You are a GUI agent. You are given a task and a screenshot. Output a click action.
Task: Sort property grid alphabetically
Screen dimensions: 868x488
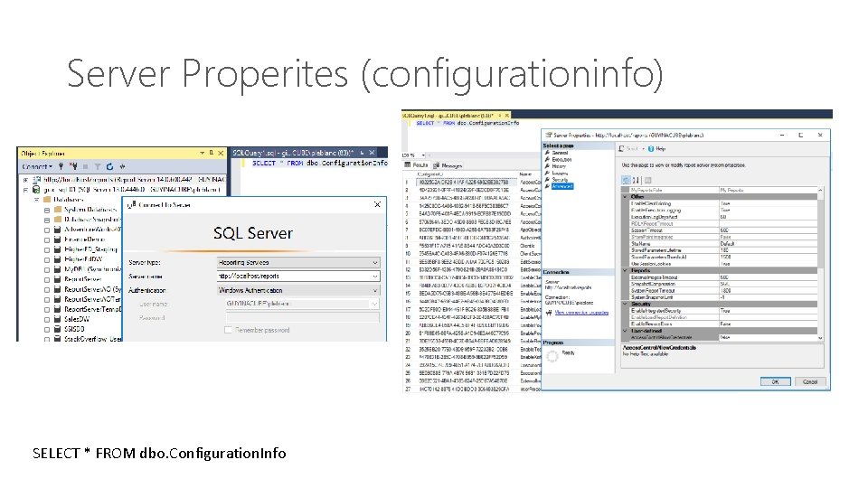tap(636, 181)
